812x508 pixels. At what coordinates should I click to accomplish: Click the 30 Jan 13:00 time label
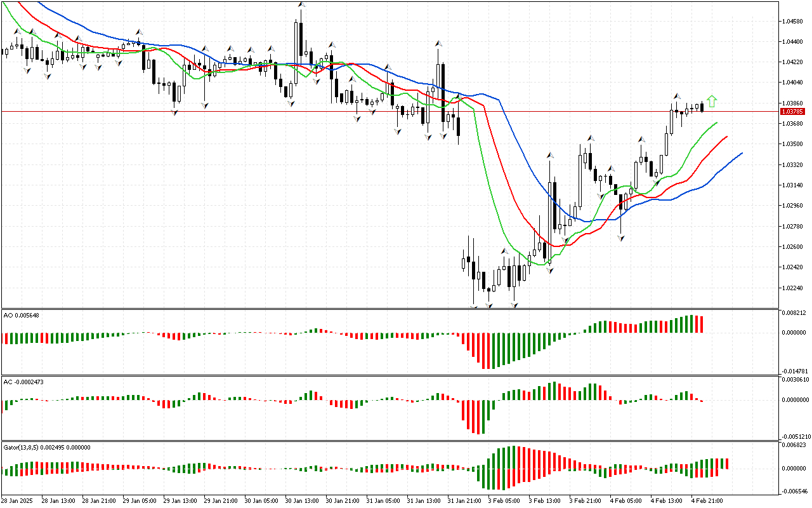pos(301,501)
